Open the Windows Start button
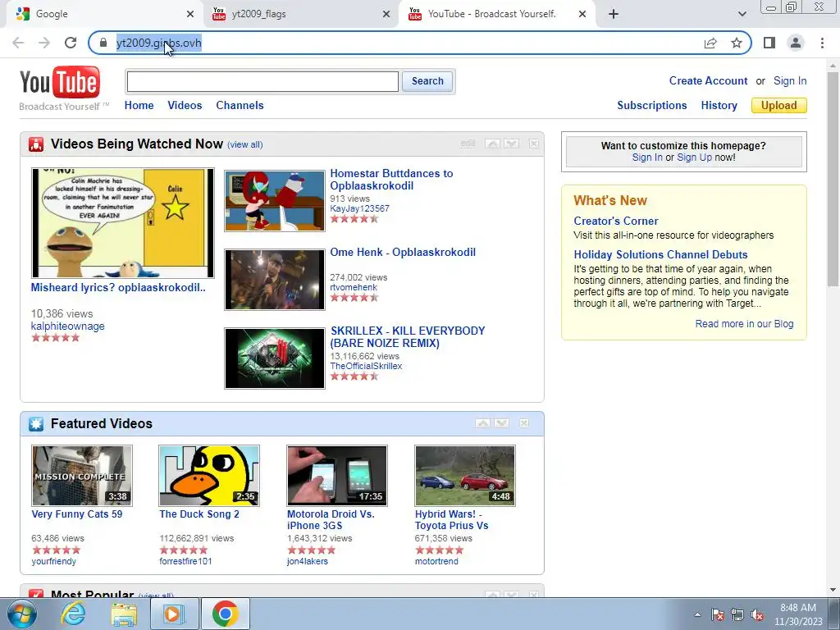 pyautogui.click(x=21, y=614)
